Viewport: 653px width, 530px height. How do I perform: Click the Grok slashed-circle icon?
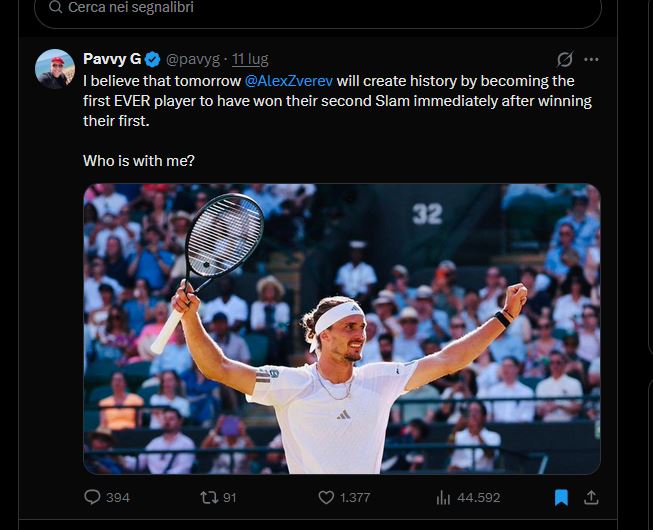(x=565, y=60)
